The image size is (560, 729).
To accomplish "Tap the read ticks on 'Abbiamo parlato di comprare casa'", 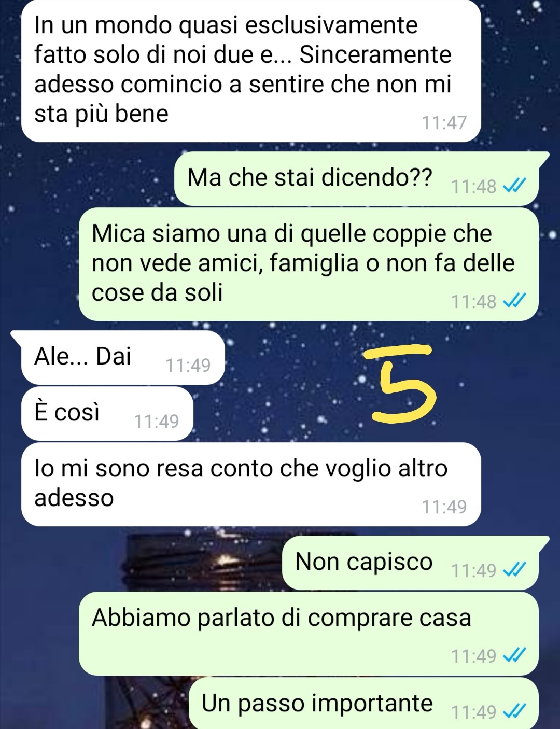I will click(514, 655).
